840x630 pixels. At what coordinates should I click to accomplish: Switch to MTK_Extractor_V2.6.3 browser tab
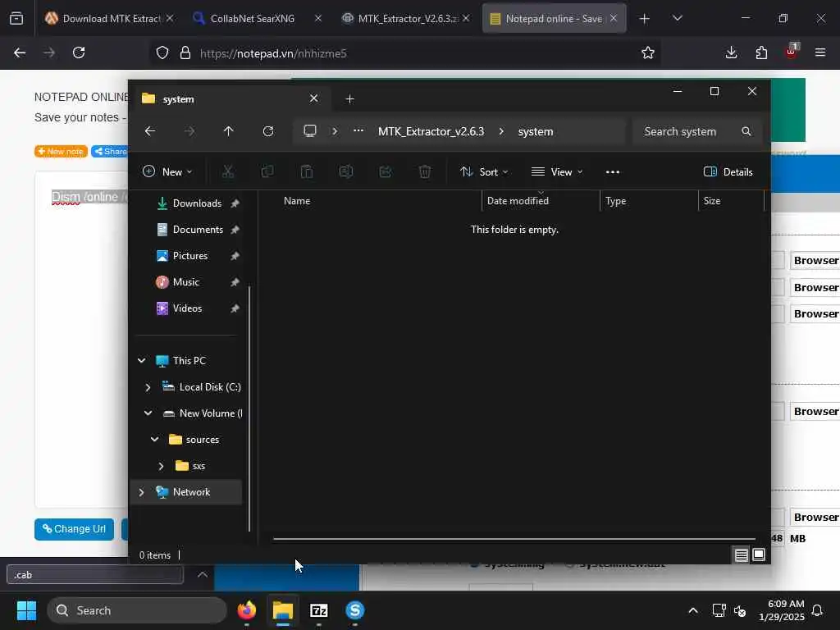click(x=405, y=18)
